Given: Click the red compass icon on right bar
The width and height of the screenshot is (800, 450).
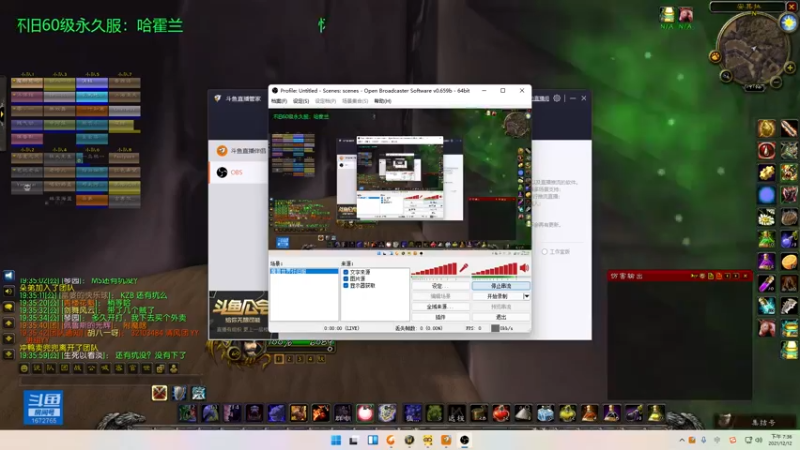Looking at the screenshot, I should [x=766, y=151].
